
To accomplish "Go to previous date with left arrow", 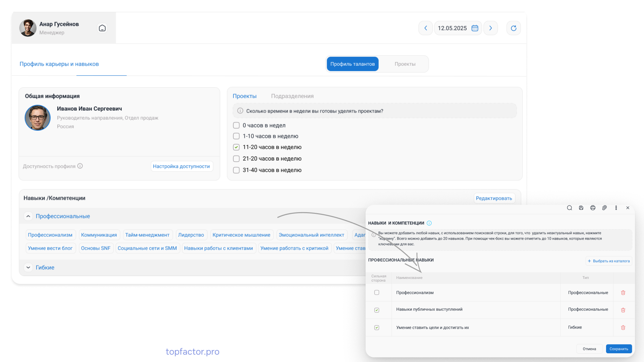I will pos(426,28).
